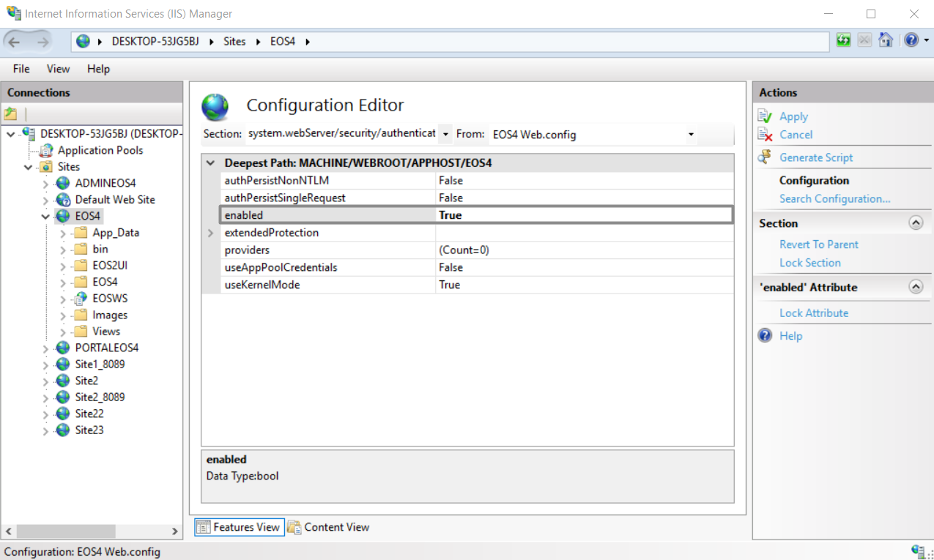Switch to Content View tab
This screenshot has width=934, height=560.
(329, 527)
